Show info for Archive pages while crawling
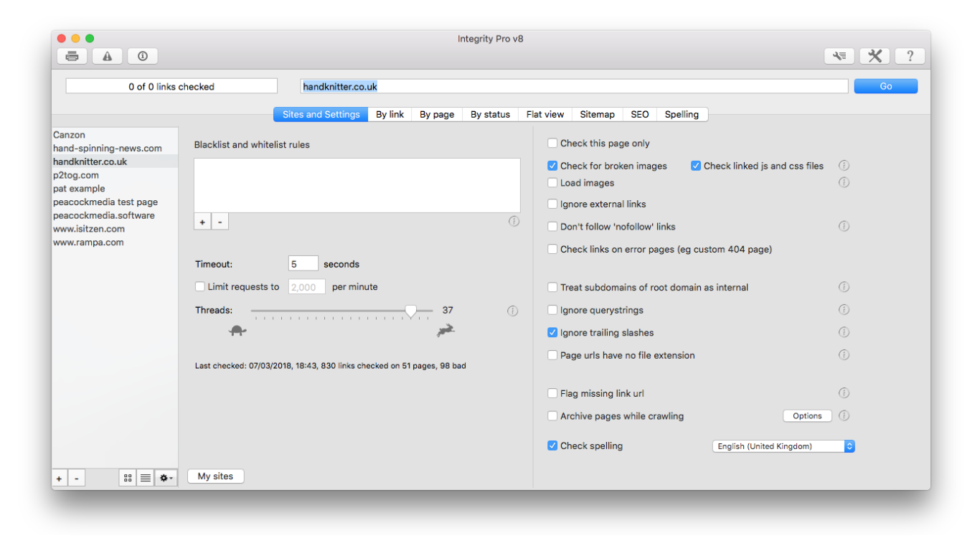This screenshot has width=980, height=551. [844, 415]
